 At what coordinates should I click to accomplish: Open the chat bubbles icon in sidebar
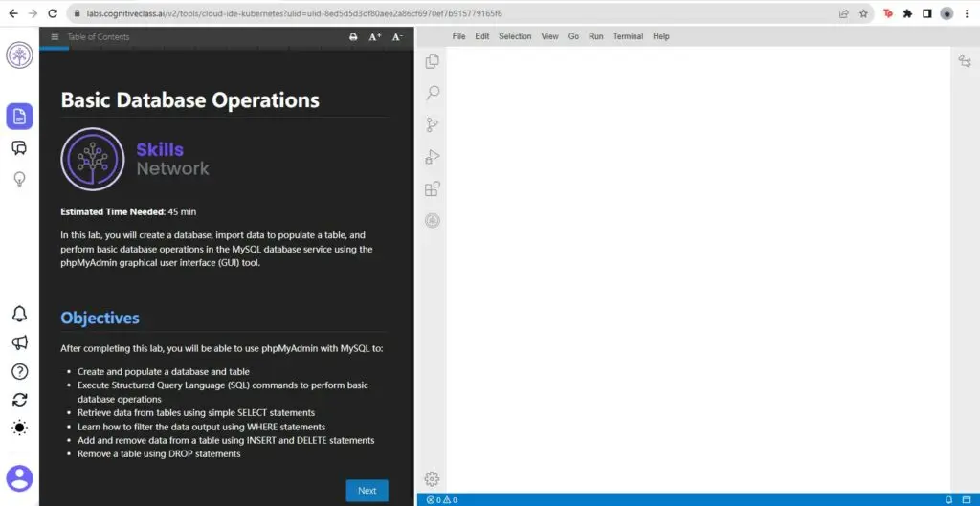[x=19, y=148]
